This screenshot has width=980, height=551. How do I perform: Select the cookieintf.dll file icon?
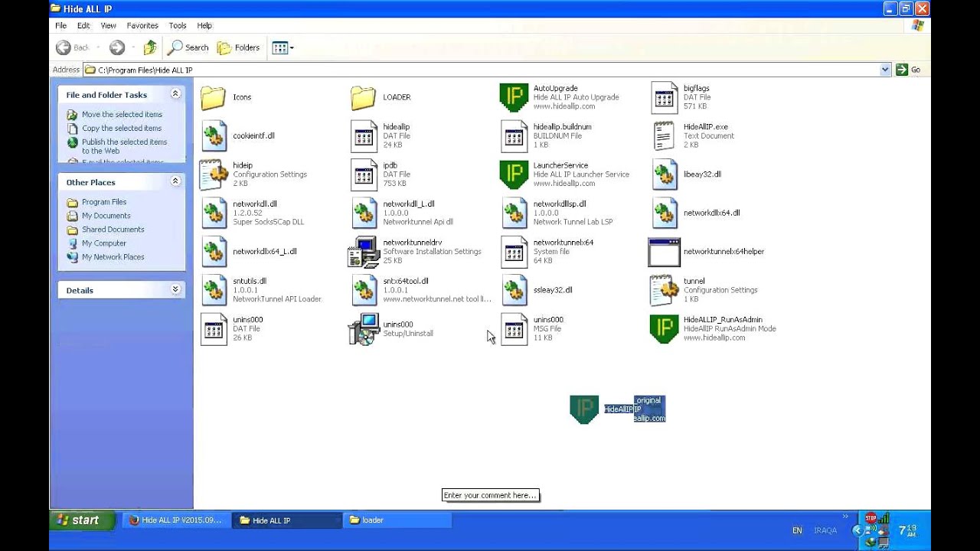click(214, 136)
